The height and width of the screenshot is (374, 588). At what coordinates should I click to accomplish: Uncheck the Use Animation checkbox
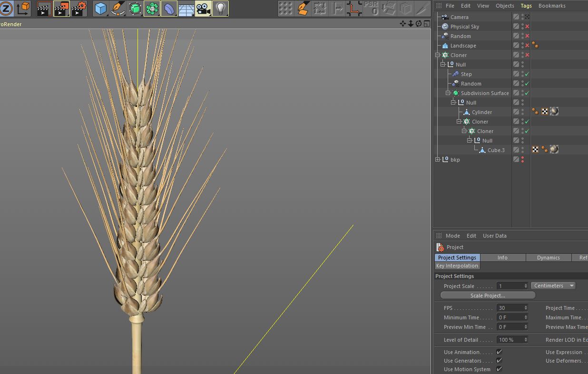pos(499,352)
